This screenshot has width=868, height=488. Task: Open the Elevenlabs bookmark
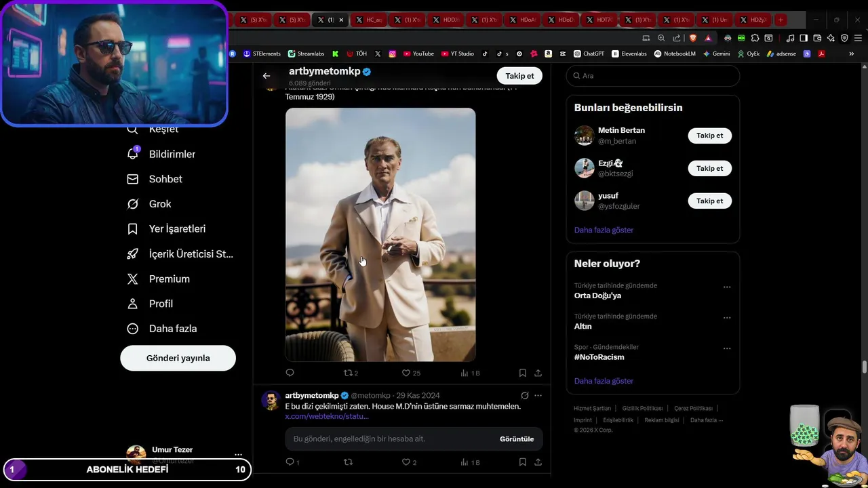pyautogui.click(x=629, y=54)
